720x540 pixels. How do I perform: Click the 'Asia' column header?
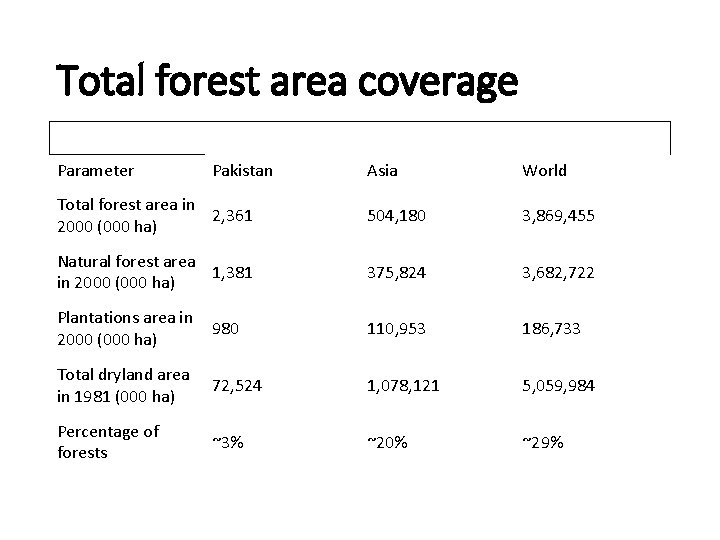pyautogui.click(x=382, y=171)
